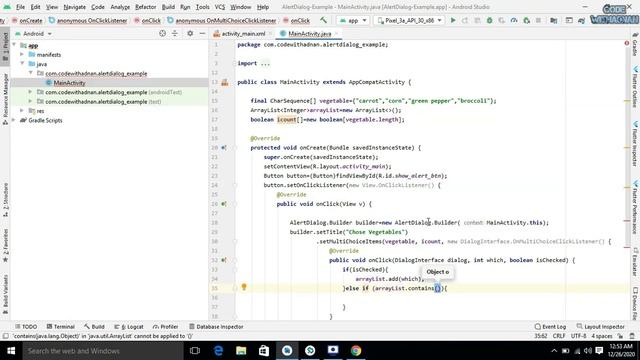
Task: Open the Terminal tool window
Action: (x=60, y=327)
